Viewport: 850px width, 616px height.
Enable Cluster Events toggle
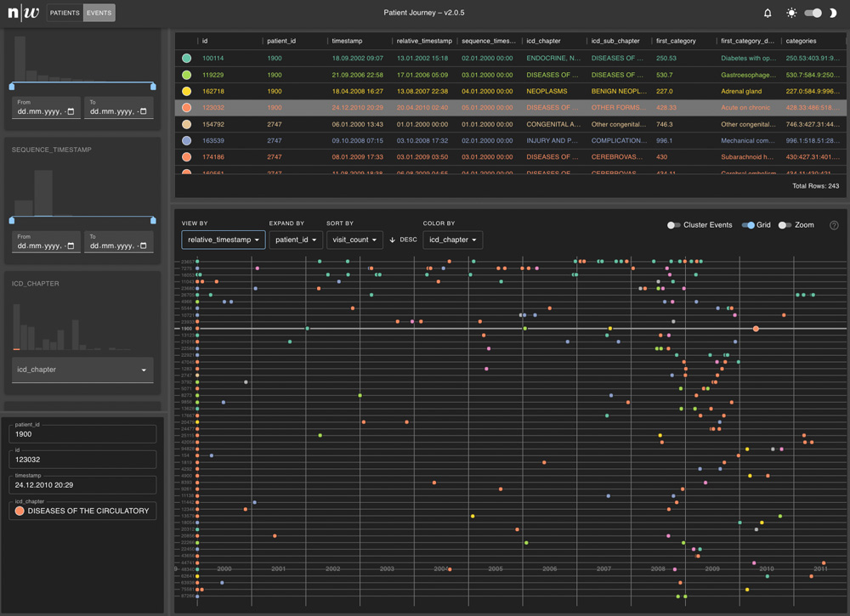(673, 225)
